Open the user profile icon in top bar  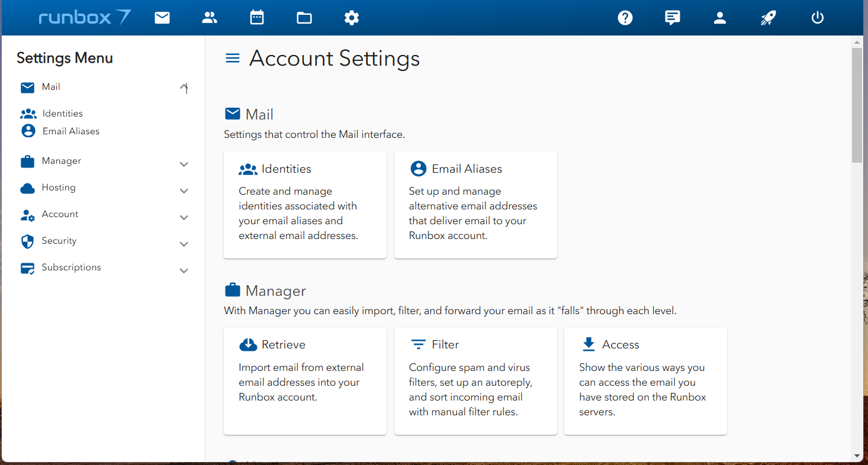(x=720, y=18)
